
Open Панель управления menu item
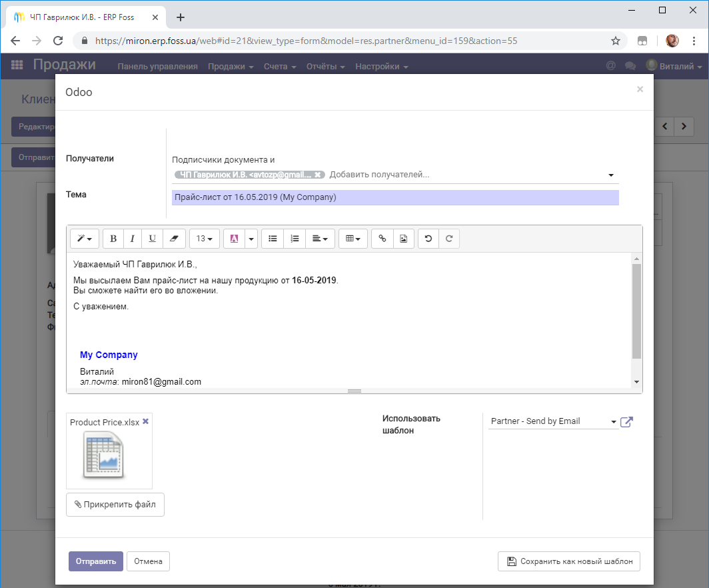click(x=158, y=67)
